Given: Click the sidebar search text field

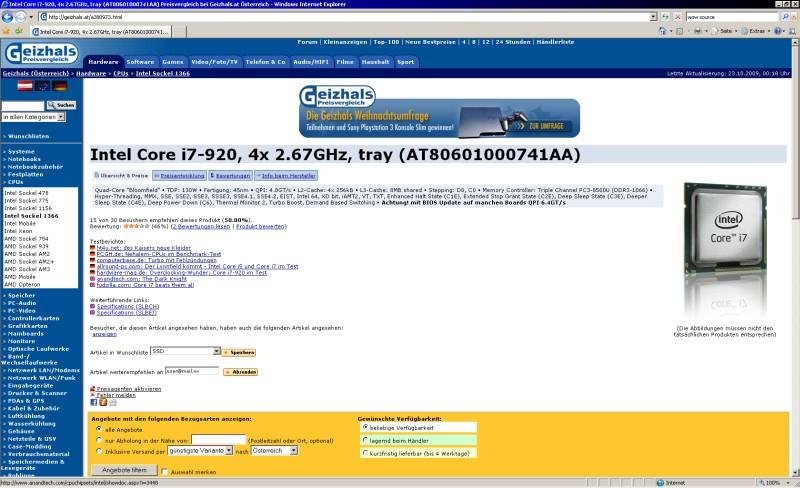Looking at the screenshot, I should pos(23,106).
